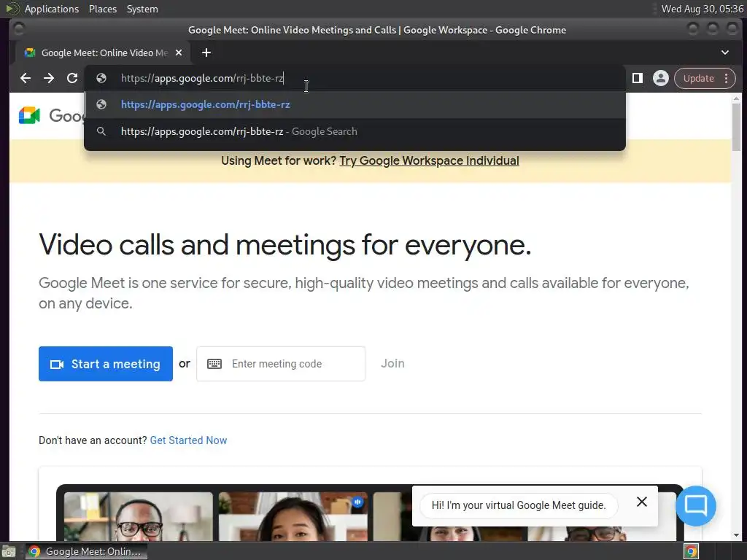This screenshot has height=560, width=747.
Task: Click the Google Meet tab title
Action: click(104, 52)
